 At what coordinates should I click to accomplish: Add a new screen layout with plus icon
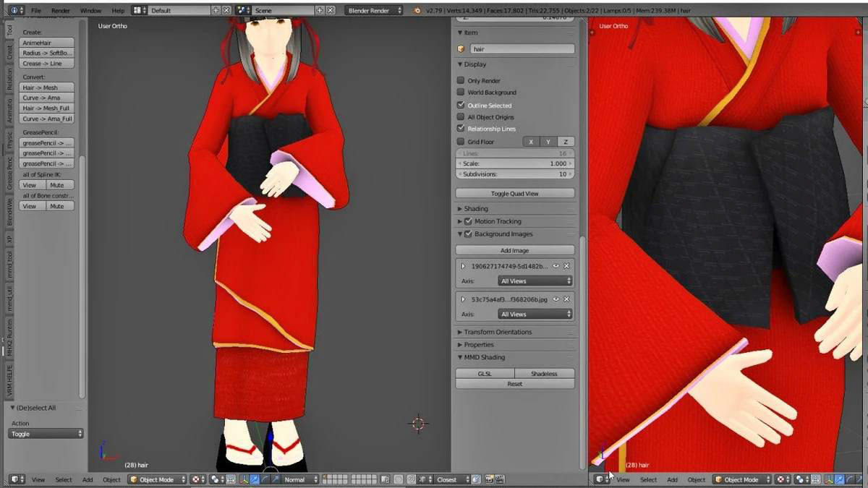click(x=216, y=10)
